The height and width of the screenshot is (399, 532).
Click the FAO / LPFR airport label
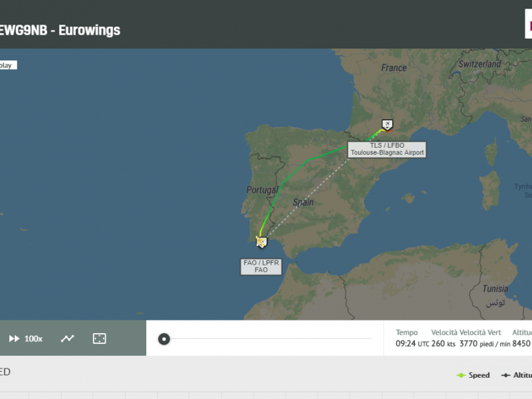(261, 267)
